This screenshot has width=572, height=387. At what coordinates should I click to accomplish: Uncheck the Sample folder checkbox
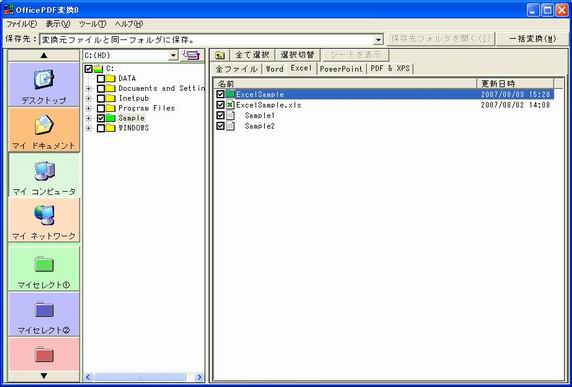[101, 118]
